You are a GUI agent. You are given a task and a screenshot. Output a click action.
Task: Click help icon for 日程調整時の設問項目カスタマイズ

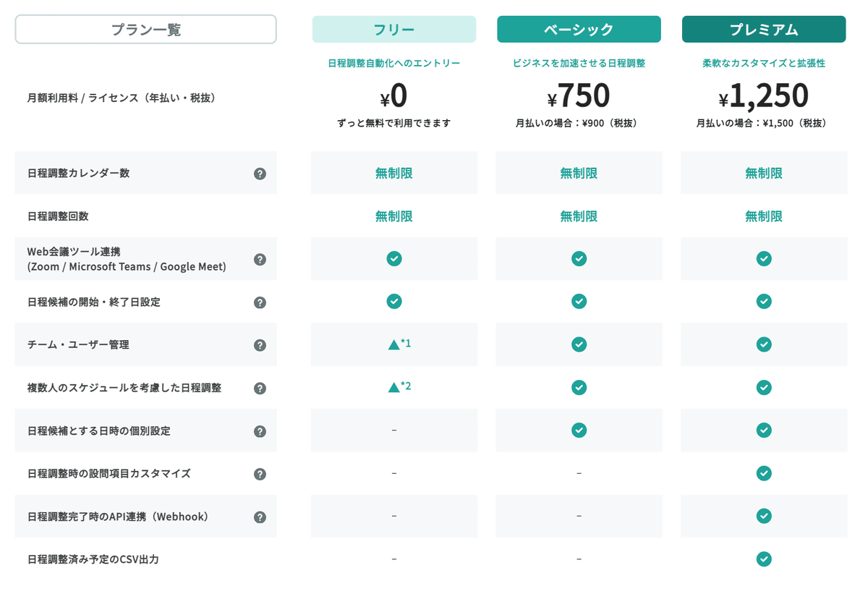pos(260,473)
